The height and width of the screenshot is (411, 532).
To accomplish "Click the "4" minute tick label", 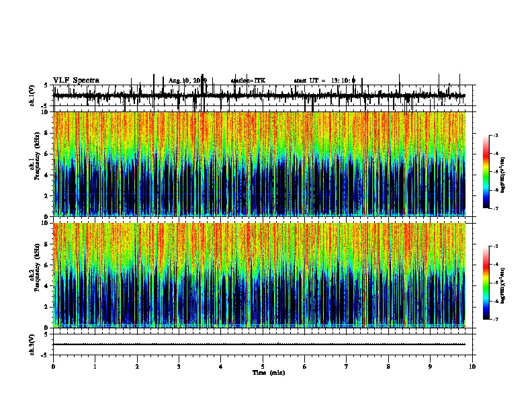I will click(x=221, y=367).
